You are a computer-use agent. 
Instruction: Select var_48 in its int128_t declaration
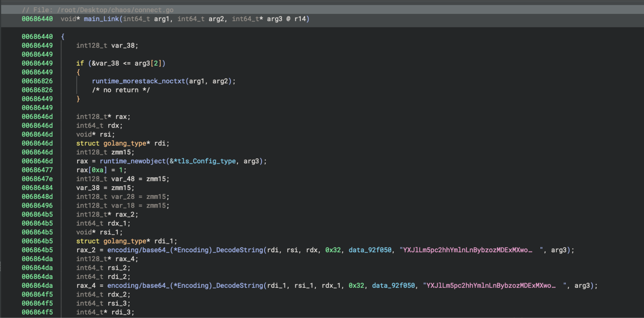point(123,179)
